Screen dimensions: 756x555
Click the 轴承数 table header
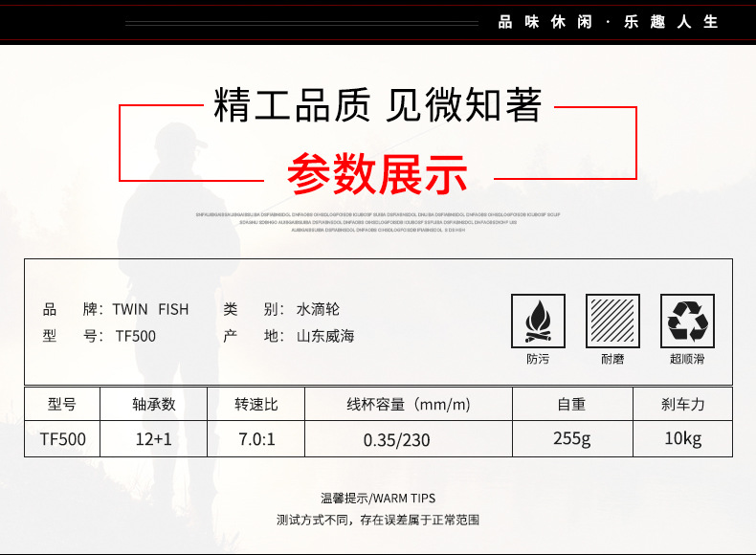point(154,404)
